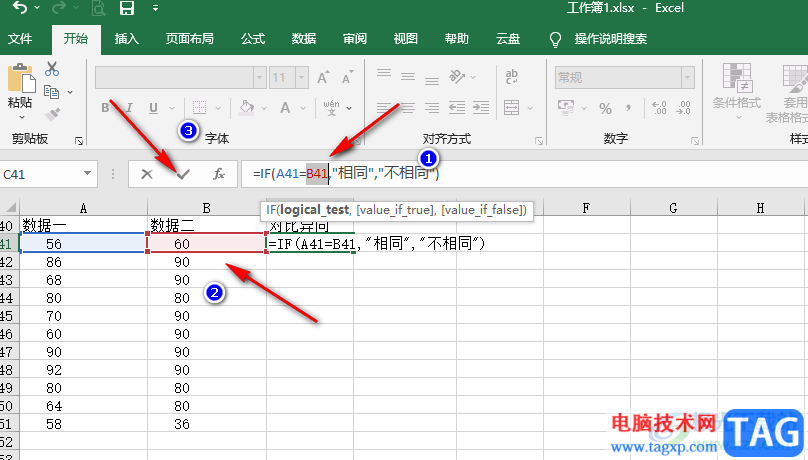The width and height of the screenshot is (808, 460).
Task: Open the customize quick access toolbar arrow
Action: pos(155,8)
